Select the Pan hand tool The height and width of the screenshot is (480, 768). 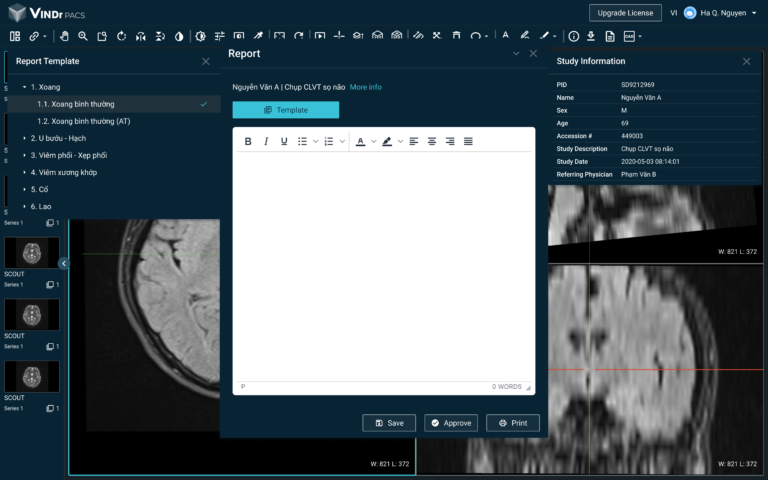click(x=64, y=36)
